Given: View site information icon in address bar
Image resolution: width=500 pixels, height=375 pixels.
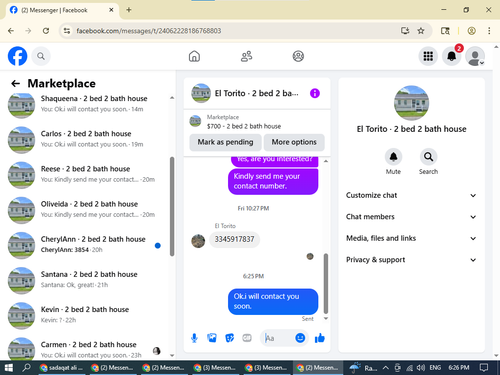Looking at the screenshot, I should coord(67,31).
